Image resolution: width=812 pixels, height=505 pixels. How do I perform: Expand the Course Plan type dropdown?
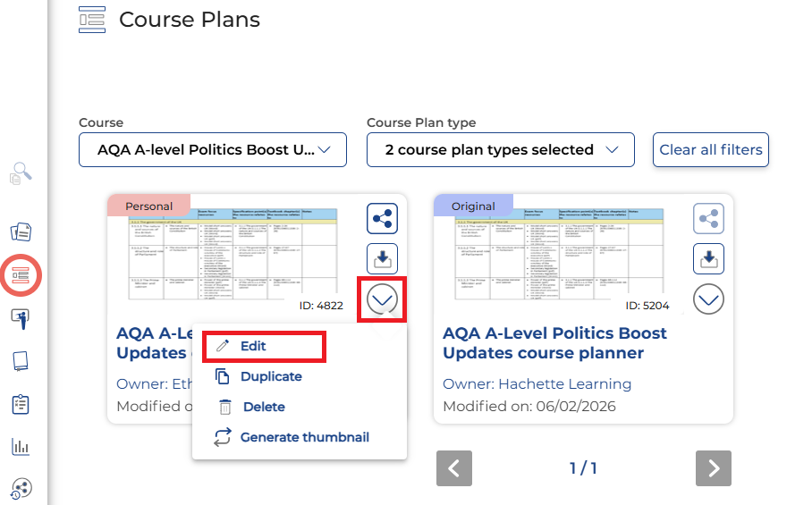[x=501, y=150]
